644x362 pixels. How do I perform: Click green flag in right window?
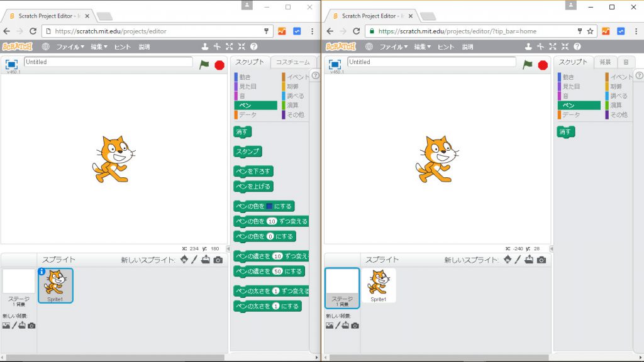point(528,65)
